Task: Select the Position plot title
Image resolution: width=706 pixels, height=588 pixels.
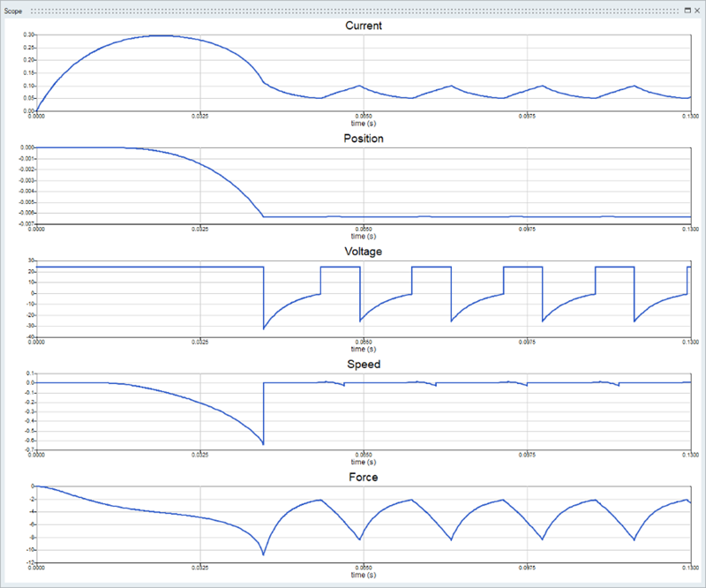Action: 363,139
